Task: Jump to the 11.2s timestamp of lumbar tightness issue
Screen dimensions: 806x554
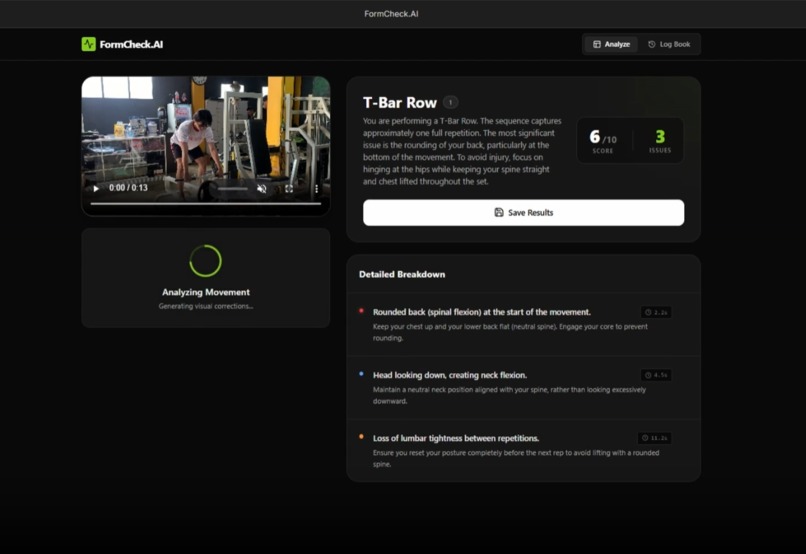Action: [x=654, y=438]
